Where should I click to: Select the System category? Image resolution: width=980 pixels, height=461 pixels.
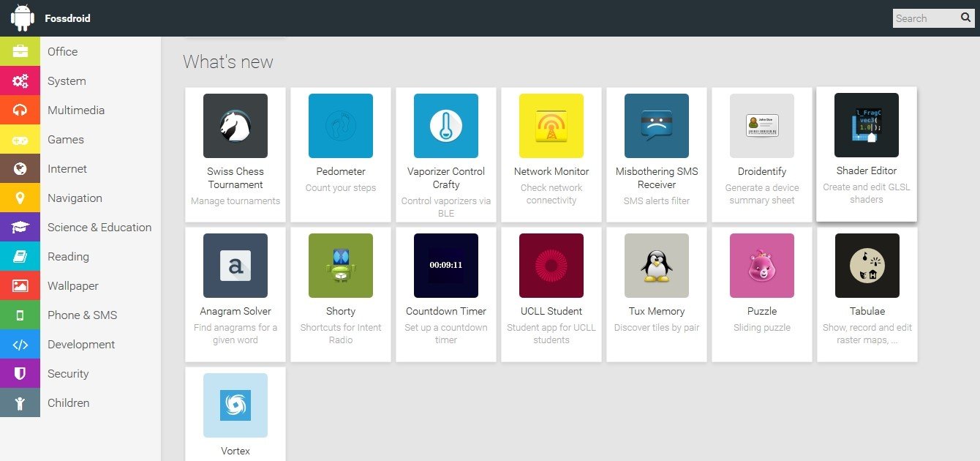pyautogui.click(x=80, y=80)
